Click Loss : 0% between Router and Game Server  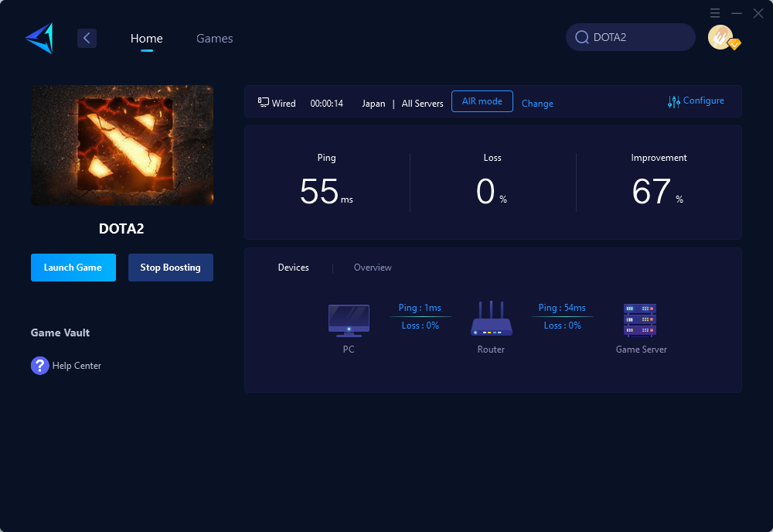(563, 326)
